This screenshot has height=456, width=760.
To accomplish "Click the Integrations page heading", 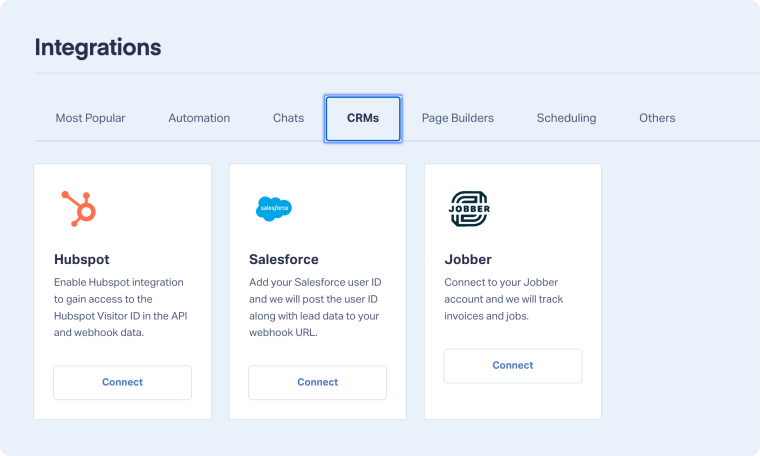I will coord(98,47).
